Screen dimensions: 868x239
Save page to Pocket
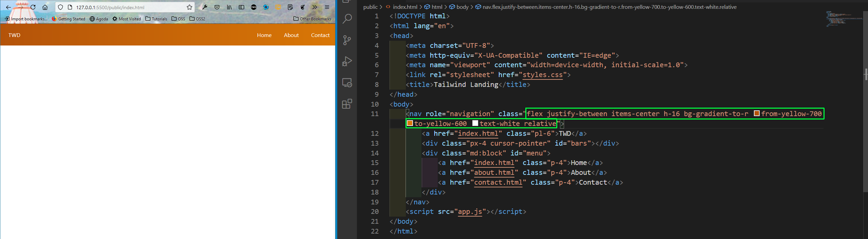[x=217, y=7]
